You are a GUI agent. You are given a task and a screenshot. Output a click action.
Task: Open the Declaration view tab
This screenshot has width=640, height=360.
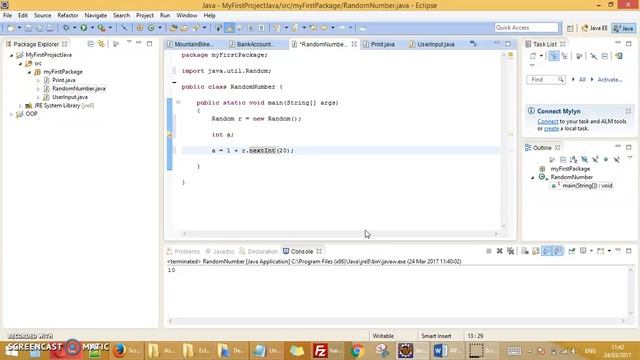coord(259,251)
